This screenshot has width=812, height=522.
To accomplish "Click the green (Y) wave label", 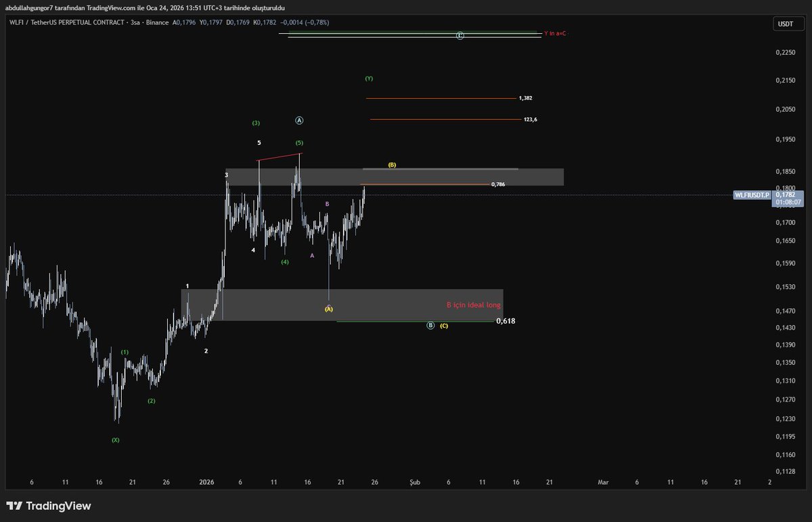I will [369, 79].
